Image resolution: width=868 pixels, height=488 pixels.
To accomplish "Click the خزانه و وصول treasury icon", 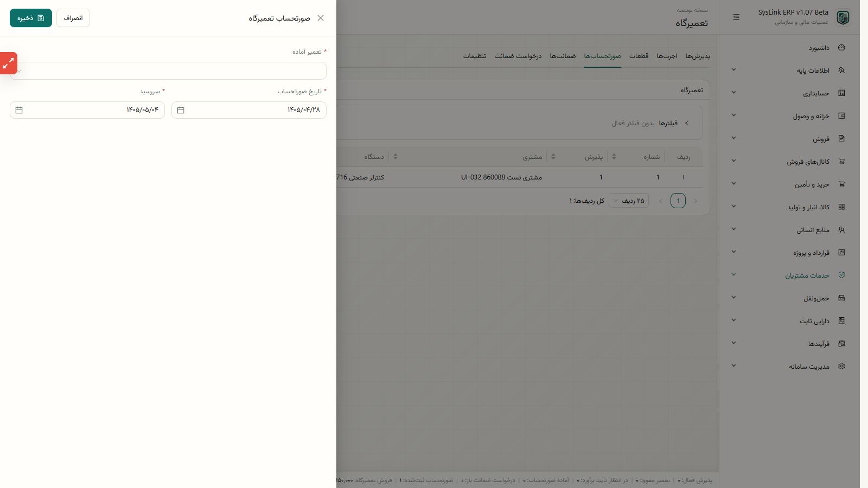I will (841, 116).
